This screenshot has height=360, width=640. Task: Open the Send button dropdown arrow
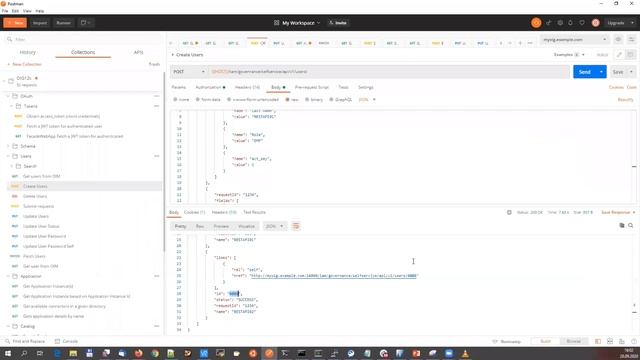(601, 72)
